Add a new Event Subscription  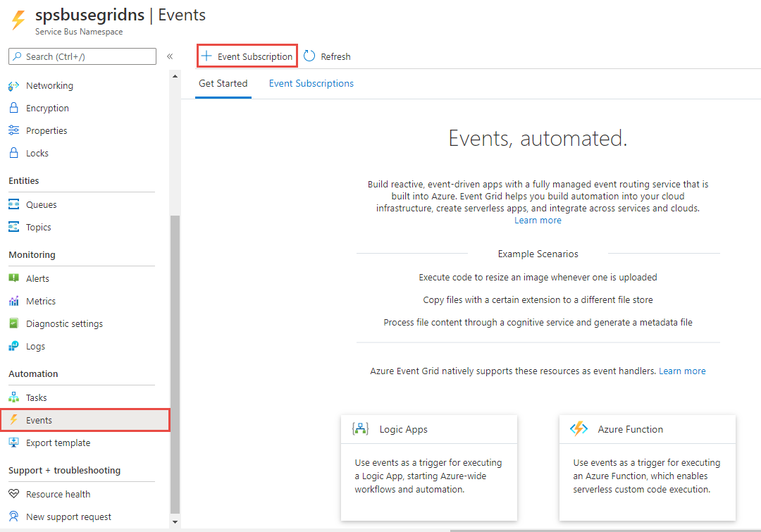[247, 56]
